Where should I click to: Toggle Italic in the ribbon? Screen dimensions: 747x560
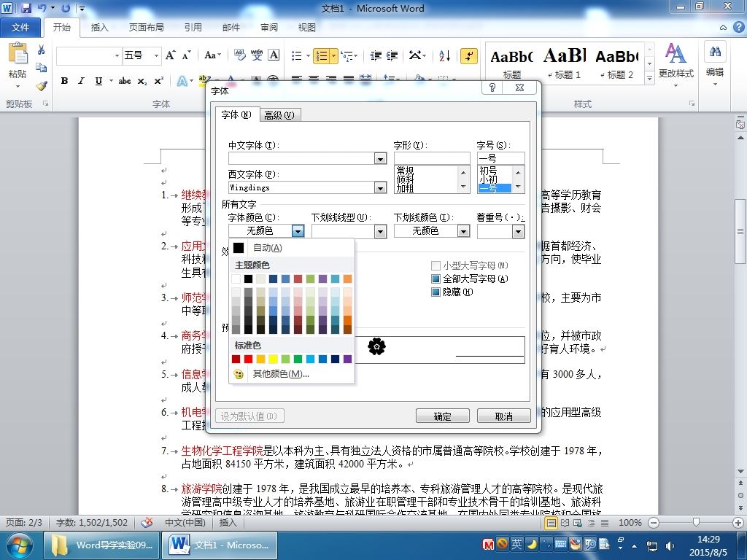(81, 81)
